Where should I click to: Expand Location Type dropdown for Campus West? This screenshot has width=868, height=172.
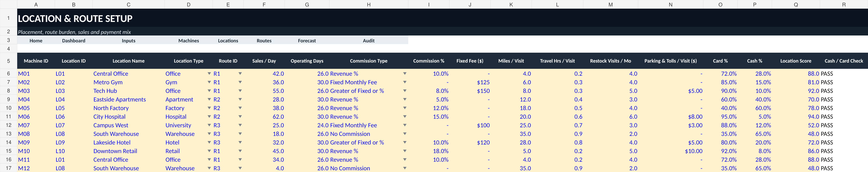click(x=209, y=125)
